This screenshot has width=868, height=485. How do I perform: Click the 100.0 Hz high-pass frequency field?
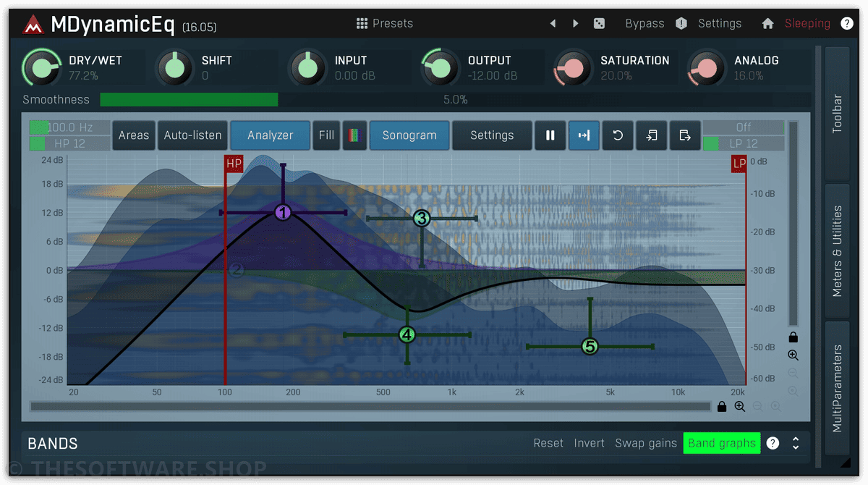coord(69,127)
